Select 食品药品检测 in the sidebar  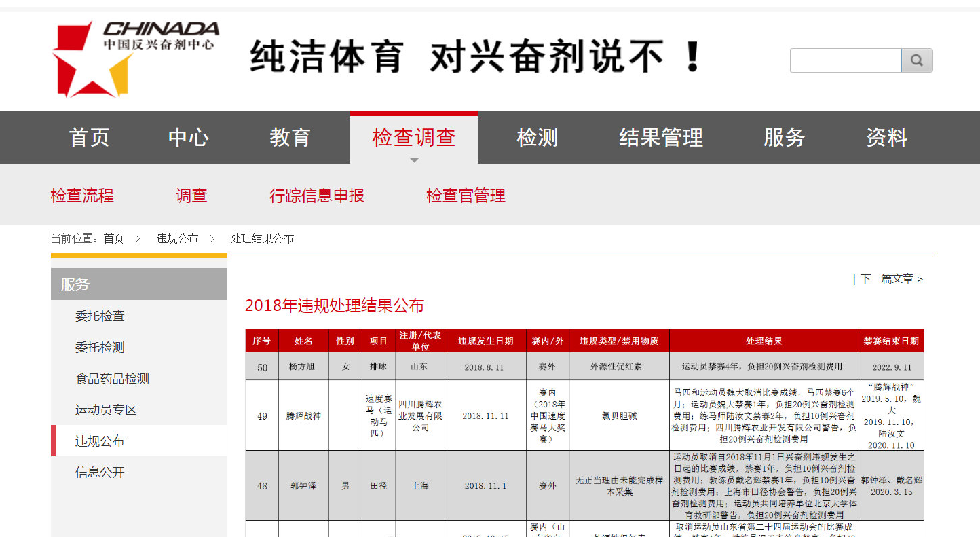pyautogui.click(x=112, y=379)
